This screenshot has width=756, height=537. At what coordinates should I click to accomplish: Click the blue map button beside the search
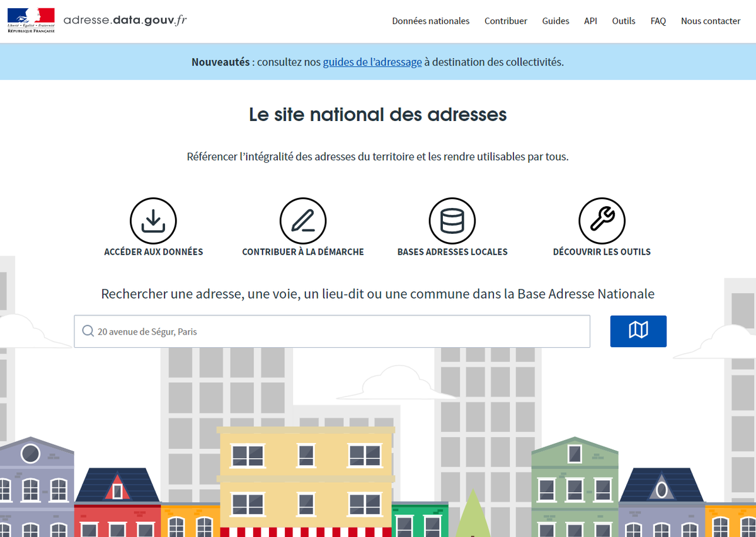(x=638, y=331)
